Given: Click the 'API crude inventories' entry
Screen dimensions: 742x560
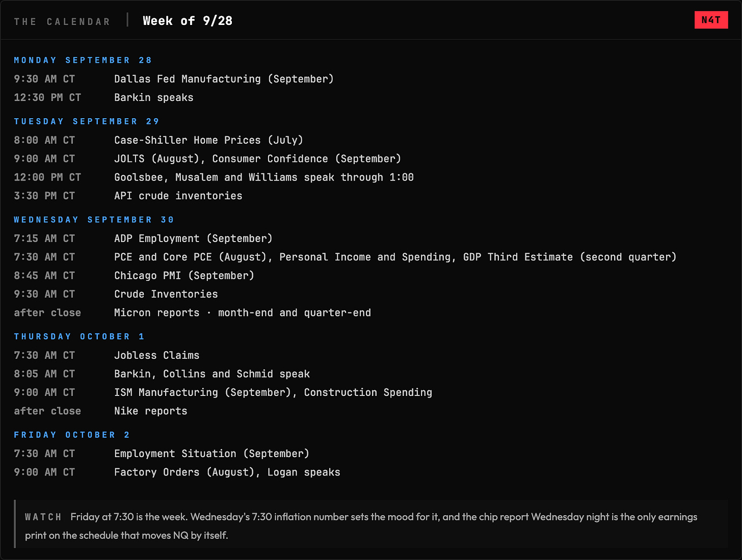Looking at the screenshot, I should pyautogui.click(x=178, y=196).
